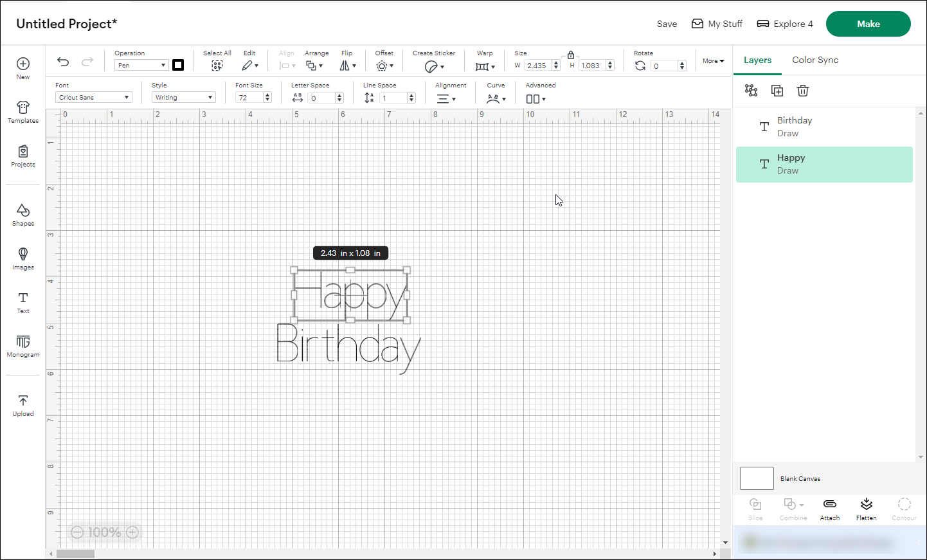Select the Birthday layer in Layers panel
Viewport: 927px width, 560px height.
pyautogui.click(x=824, y=126)
